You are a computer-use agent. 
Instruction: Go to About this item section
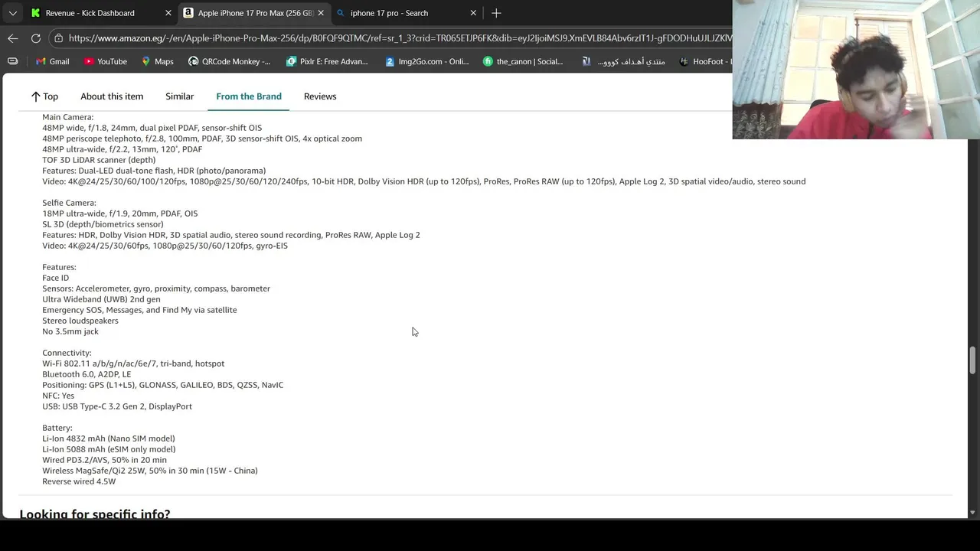pyautogui.click(x=112, y=96)
